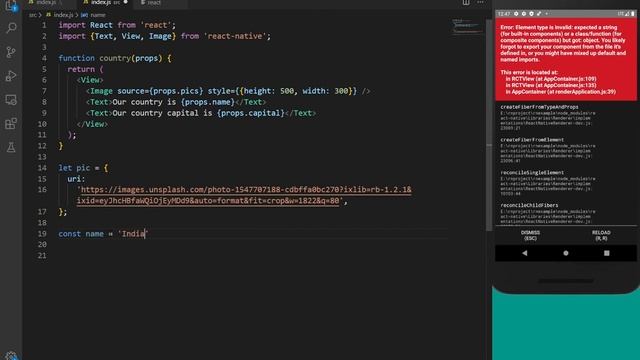Open the Manage gear at bottom of activity bar
Viewport: 640px width, 360px height.
click(x=11, y=355)
